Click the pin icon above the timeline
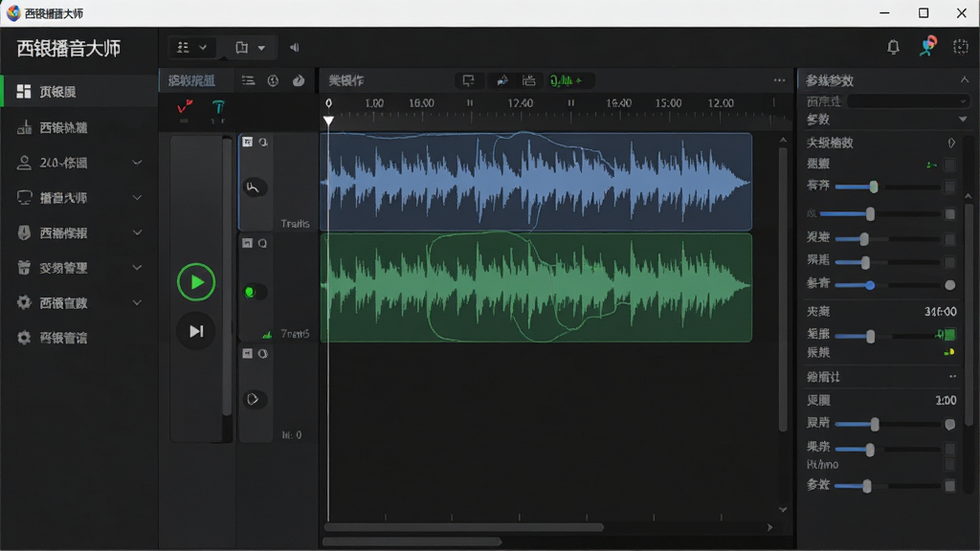 tap(501, 80)
